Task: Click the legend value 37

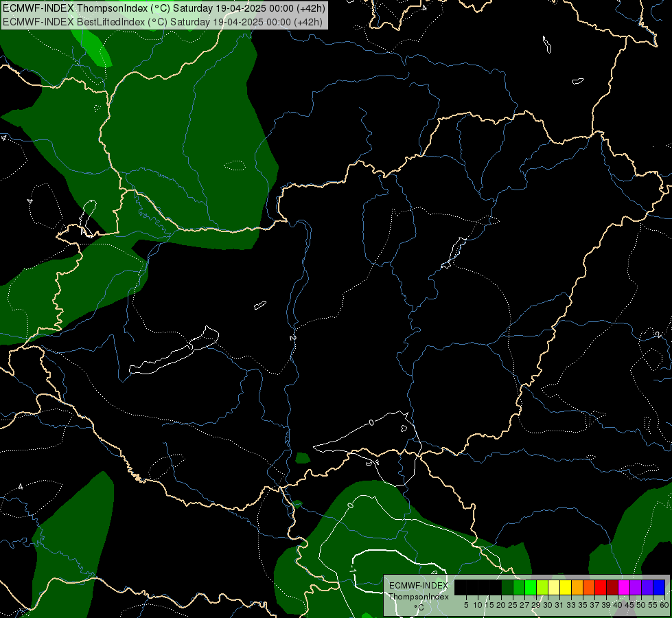Action: coord(595,605)
